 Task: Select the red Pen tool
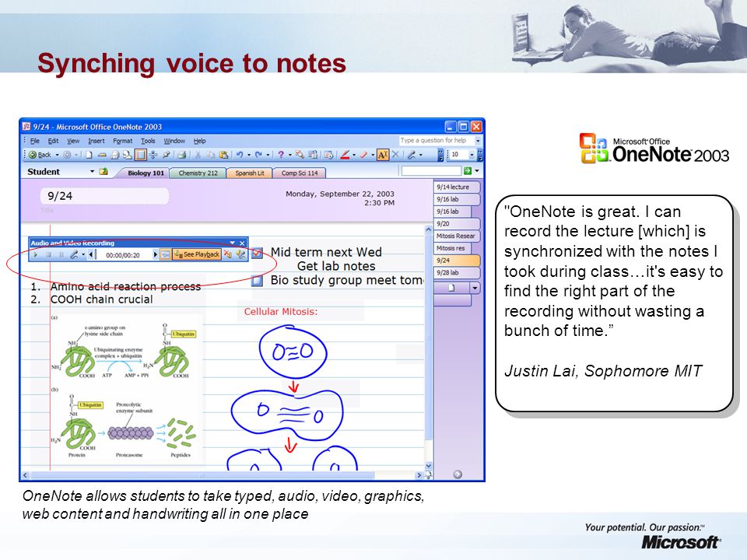click(345, 155)
